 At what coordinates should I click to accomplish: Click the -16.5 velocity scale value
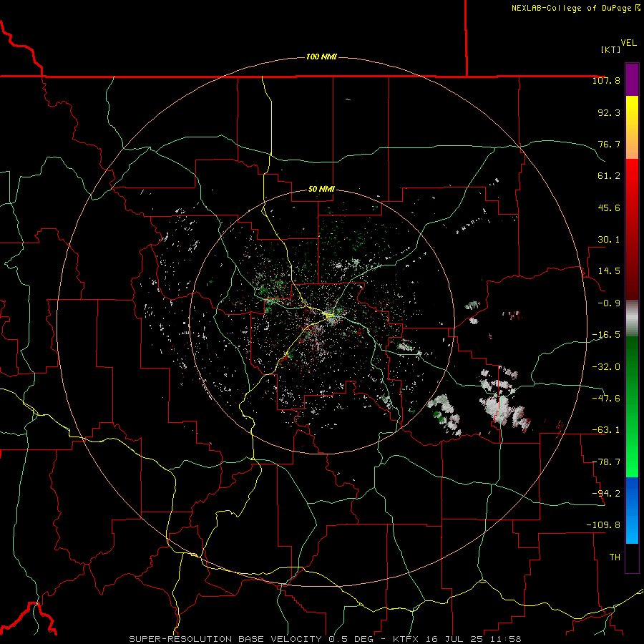click(x=606, y=335)
